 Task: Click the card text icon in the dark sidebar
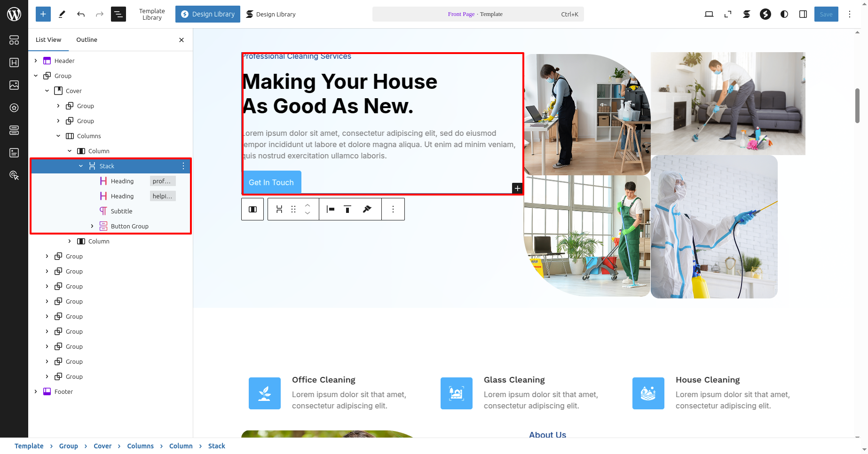pyautogui.click(x=14, y=153)
